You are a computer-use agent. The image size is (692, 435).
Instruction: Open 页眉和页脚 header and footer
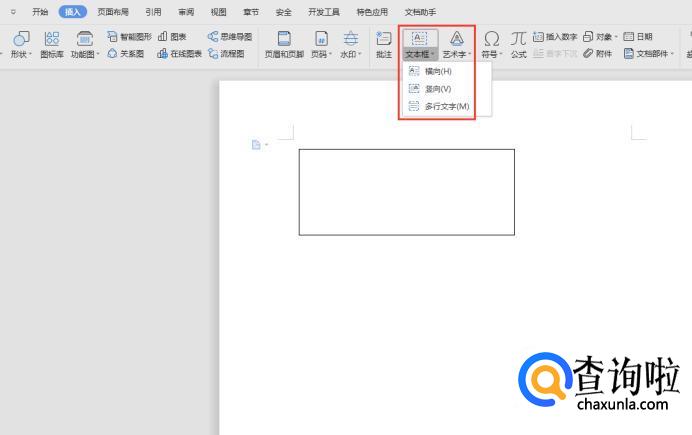pos(284,45)
